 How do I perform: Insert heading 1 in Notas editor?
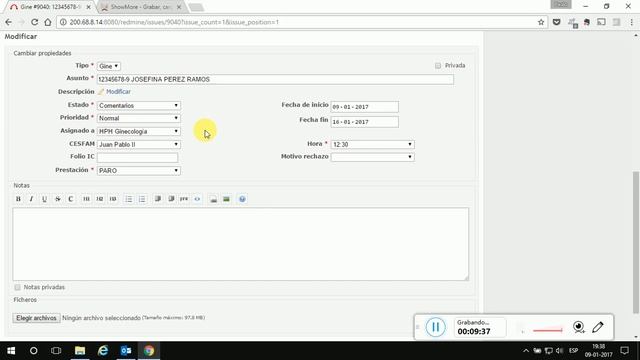click(86, 199)
